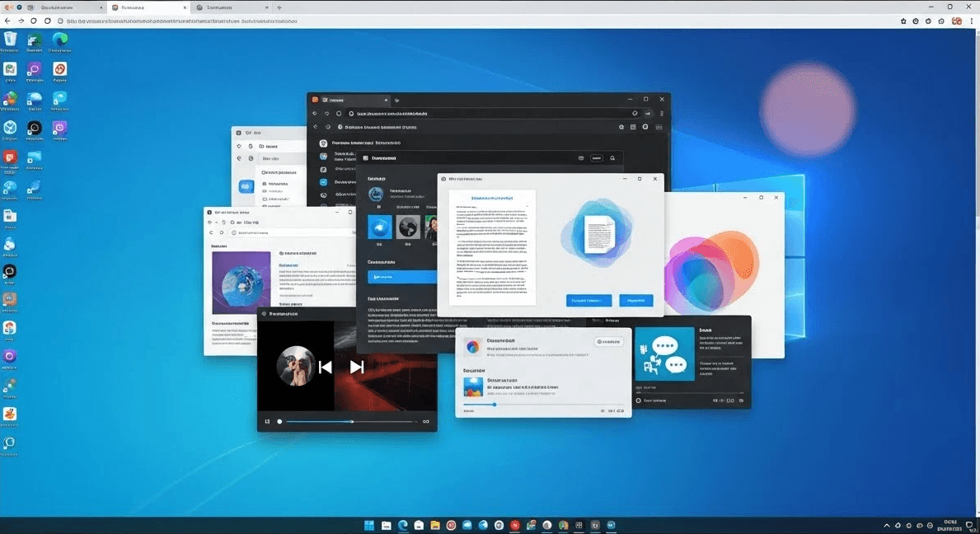Click the round avatar in dark settings panel
This screenshot has height=534, width=980.
[x=376, y=194]
